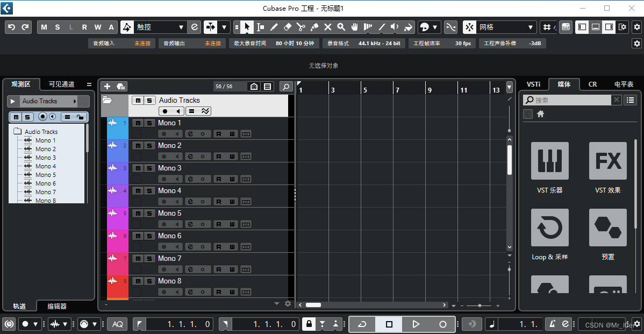Toggle Auto-Scroll button

click(211, 27)
